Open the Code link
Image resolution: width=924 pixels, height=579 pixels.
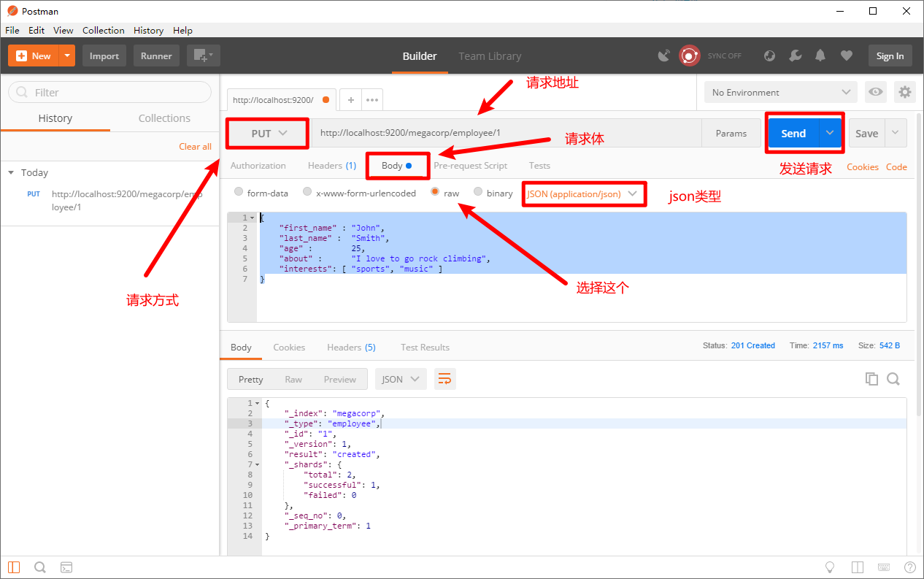point(896,167)
